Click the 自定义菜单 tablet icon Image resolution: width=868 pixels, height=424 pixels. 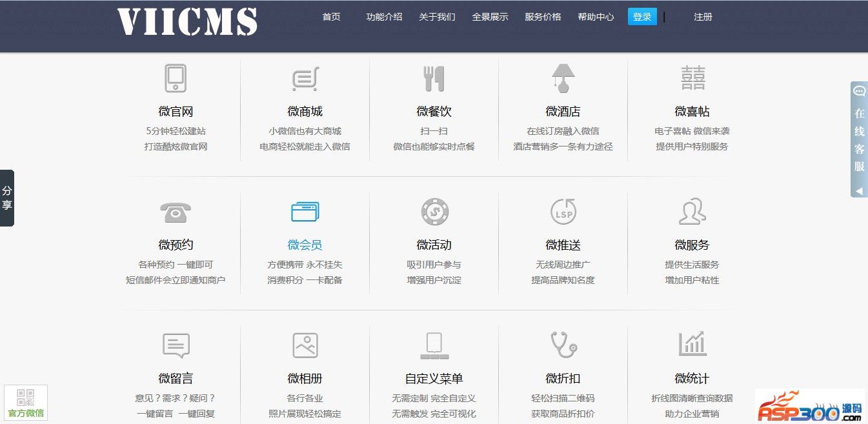tap(434, 345)
